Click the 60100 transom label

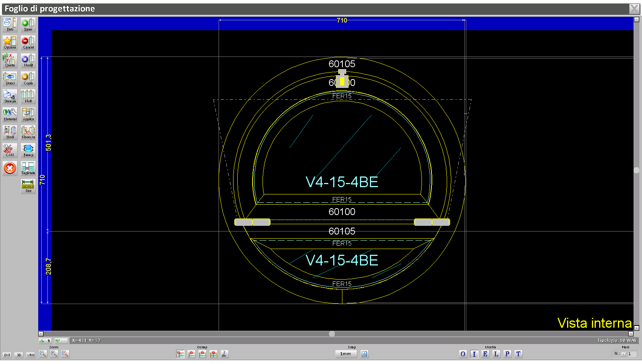pos(342,212)
